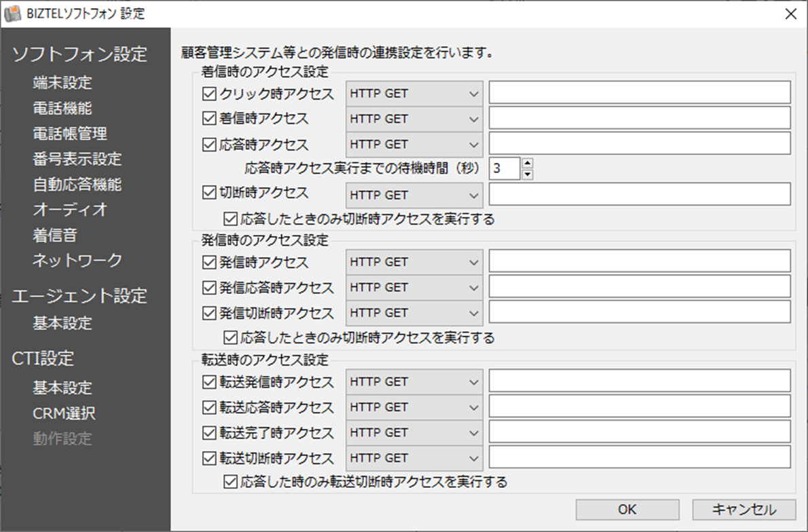Viewport: 808px width, 532px height.
Task: Click the BIZTEL app icon in title bar
Action: [x=12, y=14]
